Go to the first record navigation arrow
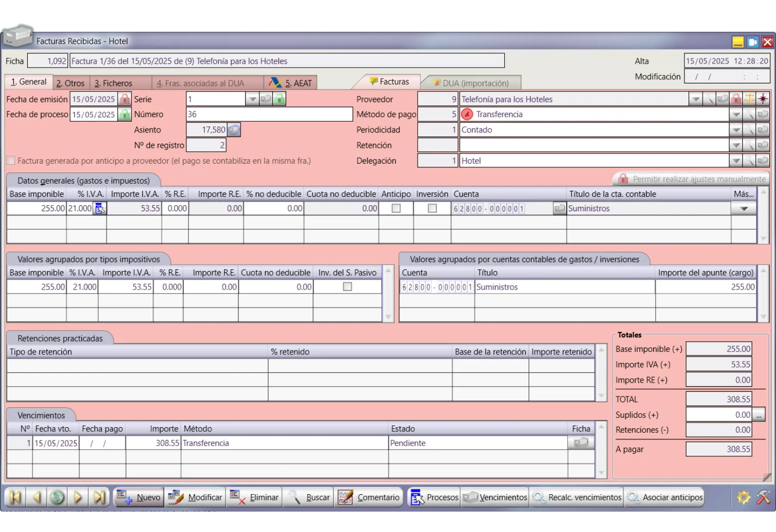Screen dimensions: 776x532 click(x=15, y=497)
